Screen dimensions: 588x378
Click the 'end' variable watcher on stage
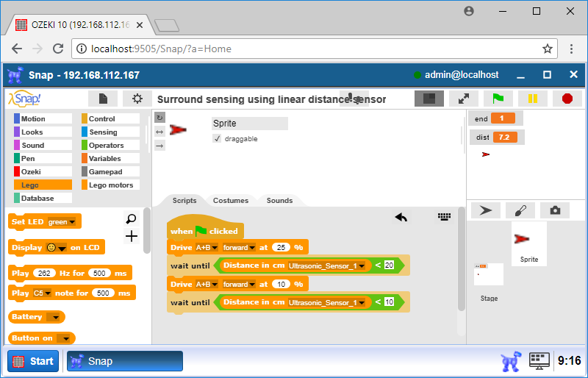click(495, 118)
